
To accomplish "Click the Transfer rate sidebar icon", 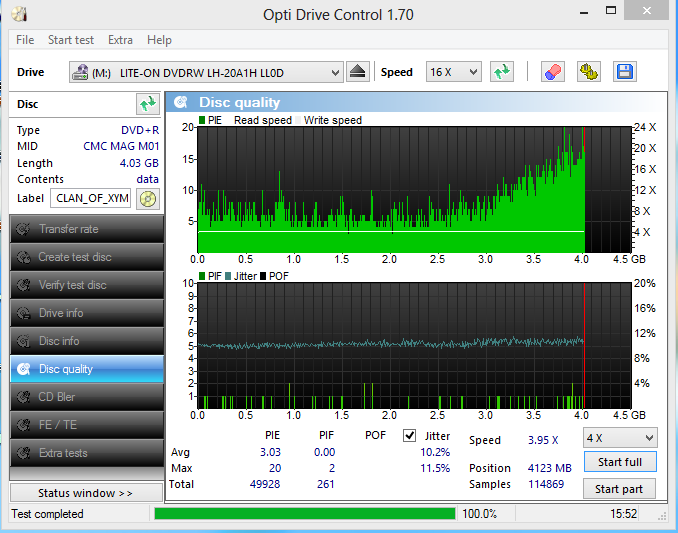I will [23, 229].
